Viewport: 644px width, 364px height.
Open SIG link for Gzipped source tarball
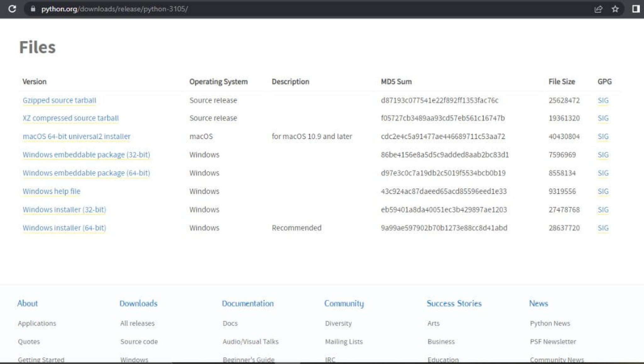point(603,100)
